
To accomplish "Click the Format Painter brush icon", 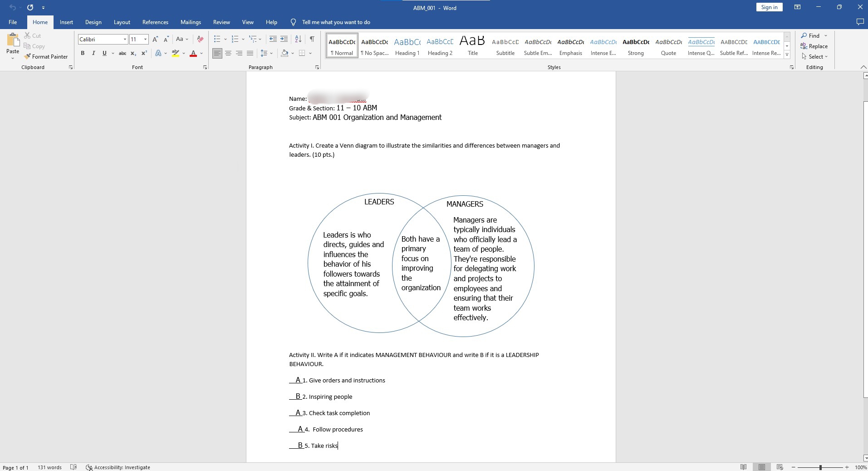I will [27, 57].
